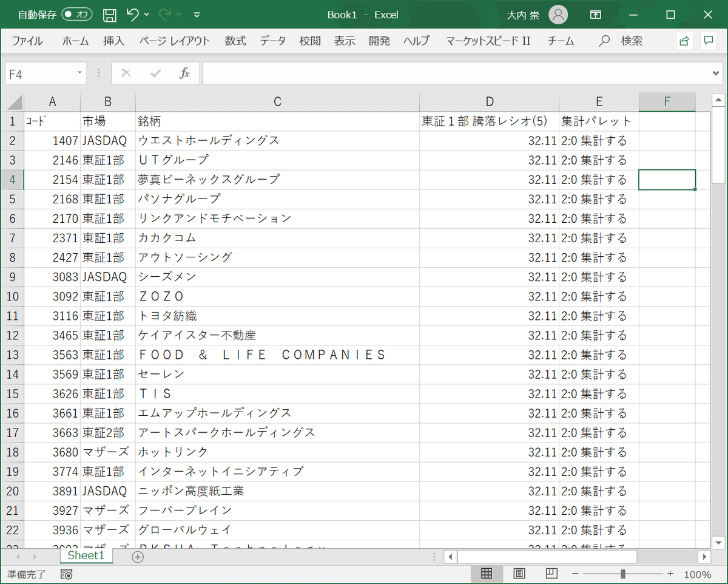Image resolution: width=728 pixels, height=584 pixels.
Task: Open the 開発 ribbon tab
Action: click(x=379, y=41)
